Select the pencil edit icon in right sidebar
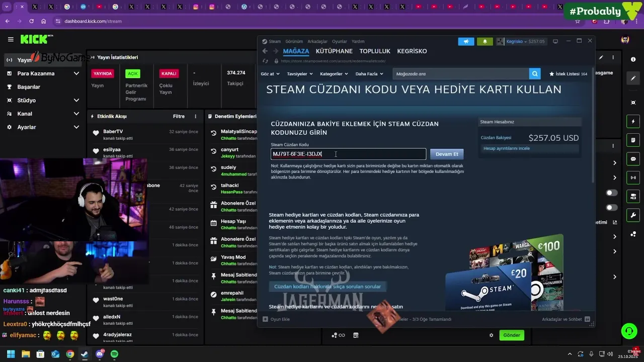 [633, 78]
